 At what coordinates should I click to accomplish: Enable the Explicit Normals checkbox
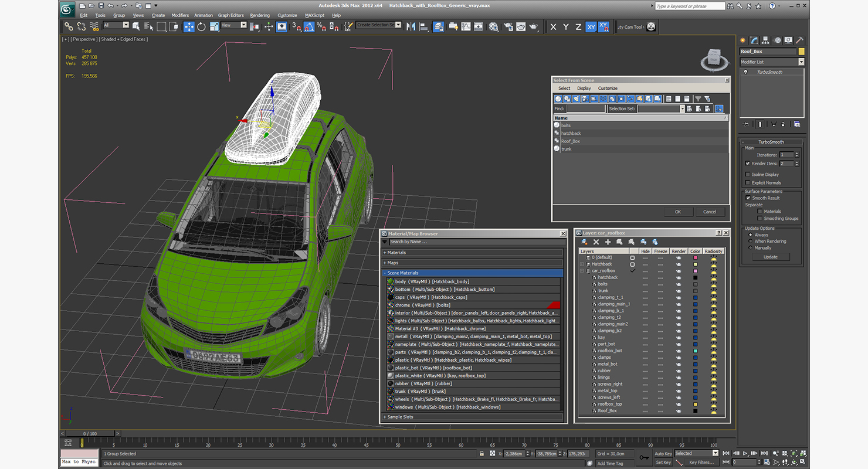[x=748, y=183]
